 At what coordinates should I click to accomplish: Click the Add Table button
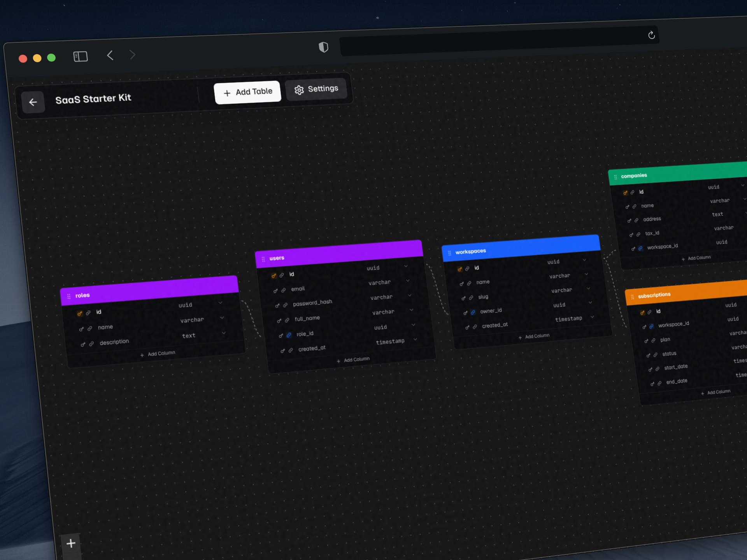tap(247, 92)
